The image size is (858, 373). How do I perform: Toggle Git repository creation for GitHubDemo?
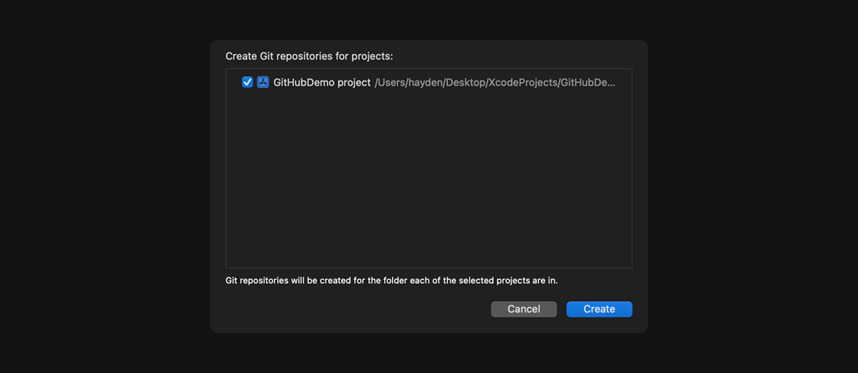pyautogui.click(x=247, y=82)
